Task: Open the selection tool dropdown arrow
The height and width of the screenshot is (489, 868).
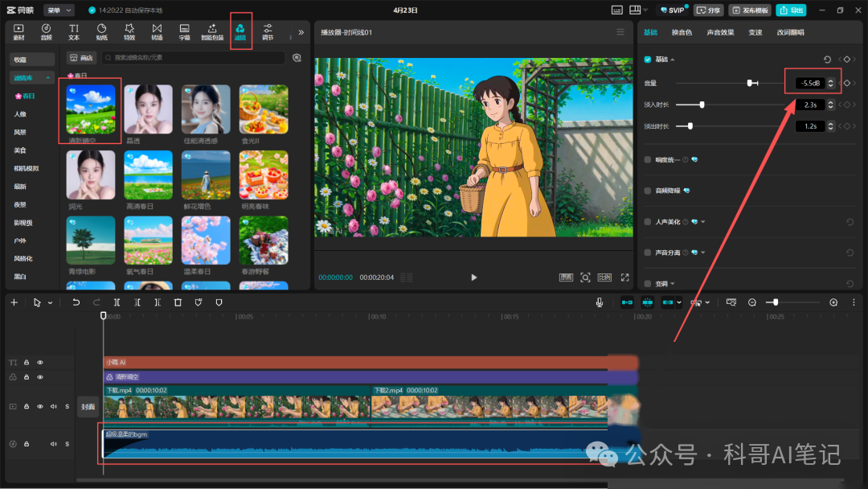Action: pyautogui.click(x=50, y=303)
